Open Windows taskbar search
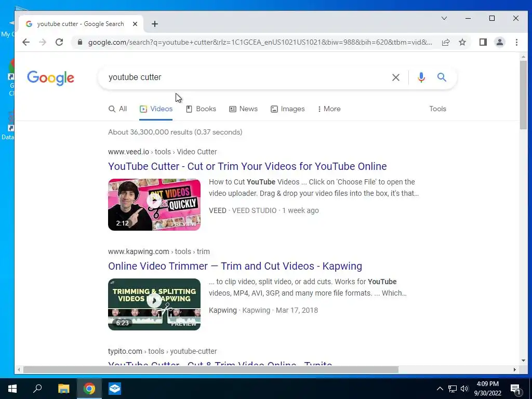The height and width of the screenshot is (399, 532). coord(37,389)
